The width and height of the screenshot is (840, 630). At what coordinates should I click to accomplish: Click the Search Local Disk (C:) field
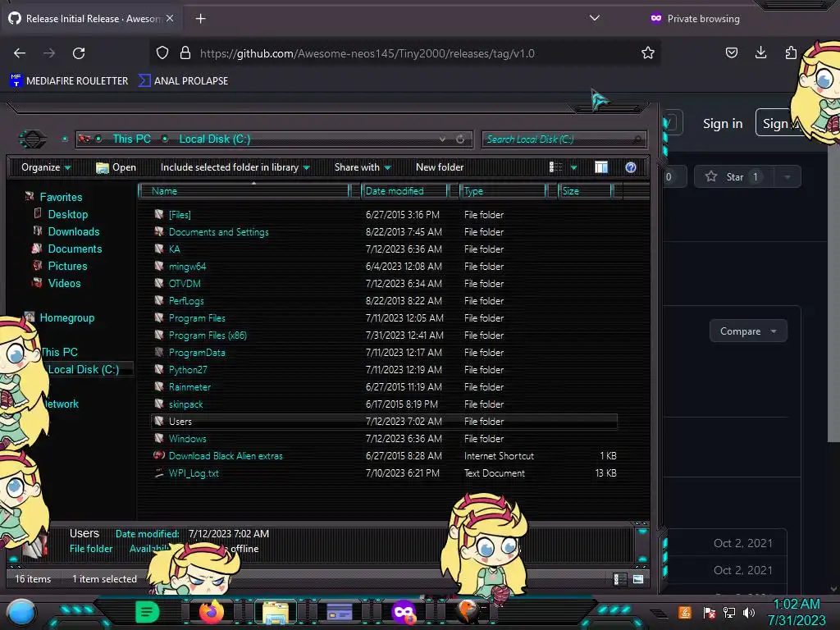[564, 139]
